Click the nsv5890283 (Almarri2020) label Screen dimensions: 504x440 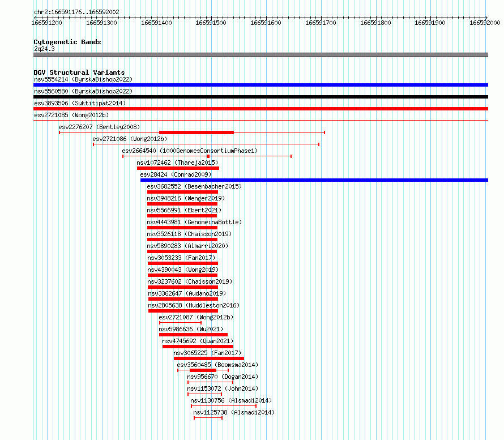tap(187, 246)
